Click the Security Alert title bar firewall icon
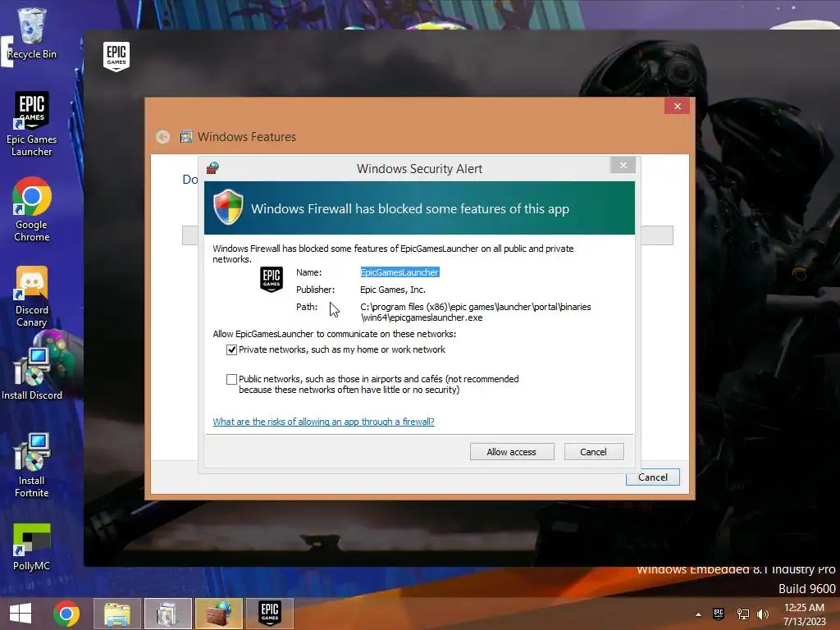Screen dimensions: 840x630 tap(212, 168)
